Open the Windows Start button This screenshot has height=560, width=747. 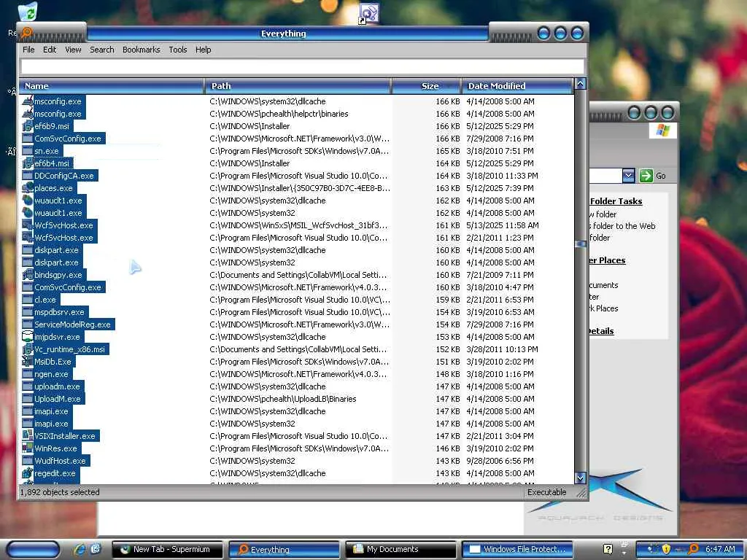tap(33, 549)
